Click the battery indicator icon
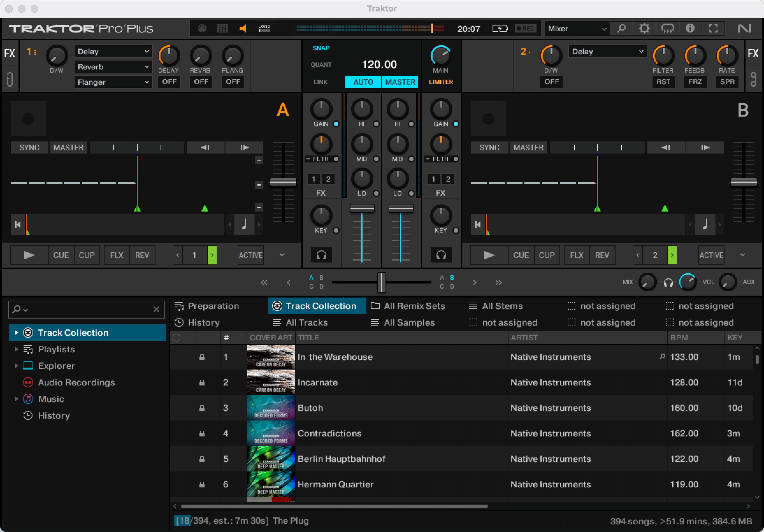The image size is (764, 532). [500, 29]
